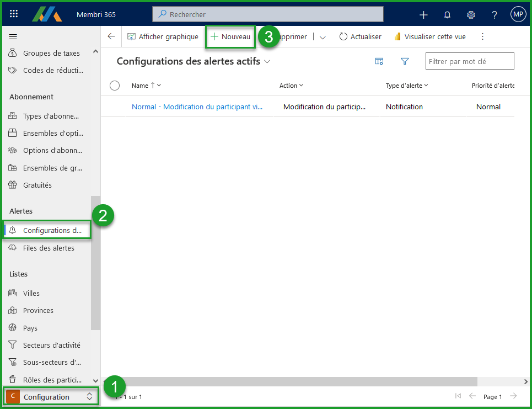Go back with the left arrow
532x409 pixels.
click(x=111, y=36)
